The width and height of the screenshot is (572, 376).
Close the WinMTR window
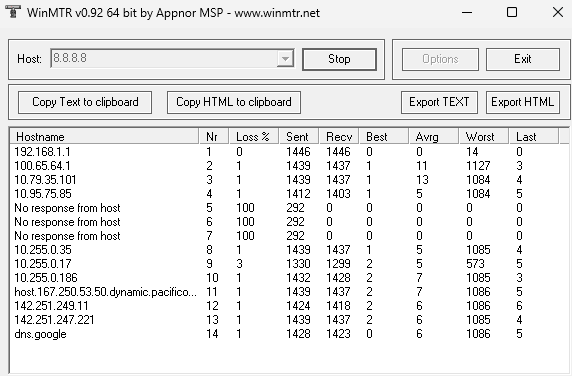(x=557, y=12)
